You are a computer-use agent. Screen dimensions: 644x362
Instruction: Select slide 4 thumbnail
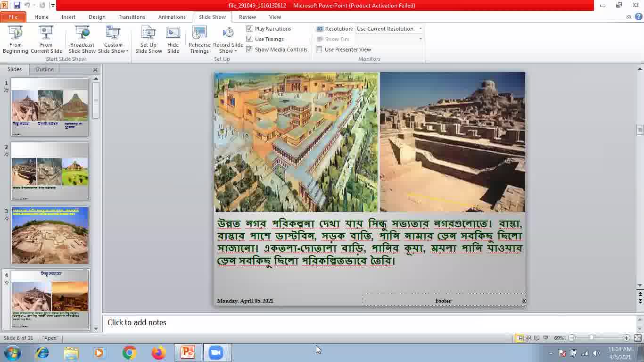coord(50,299)
